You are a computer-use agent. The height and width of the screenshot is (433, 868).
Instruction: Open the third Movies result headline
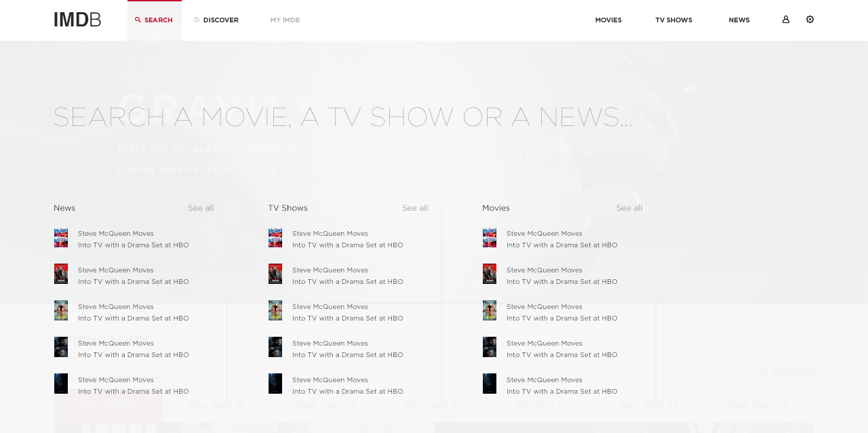click(562, 312)
